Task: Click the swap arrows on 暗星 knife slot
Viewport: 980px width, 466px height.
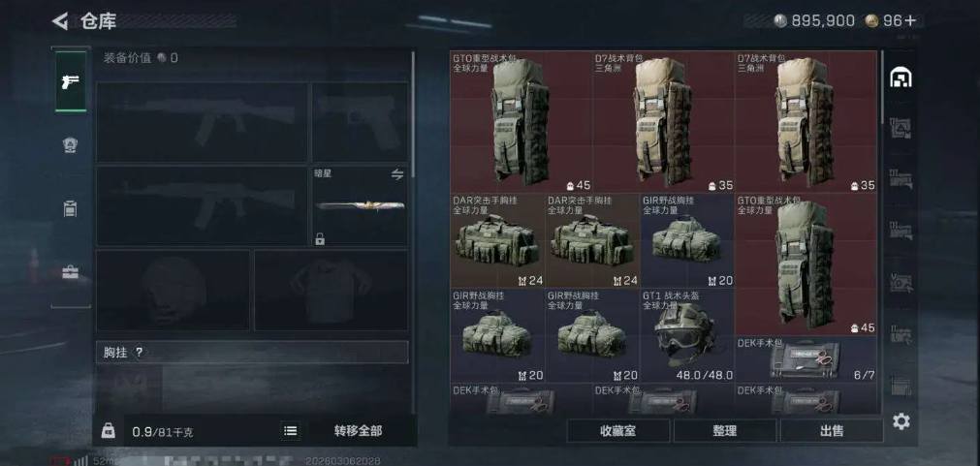Action: point(397,174)
